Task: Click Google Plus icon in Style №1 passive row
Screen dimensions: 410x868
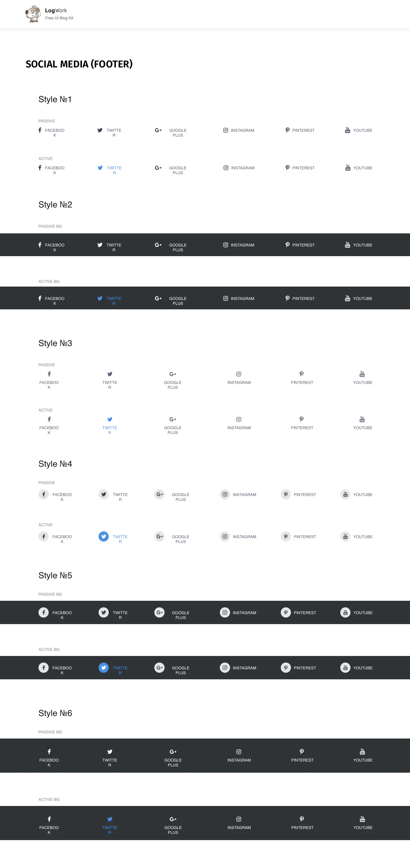Action: 158,130
